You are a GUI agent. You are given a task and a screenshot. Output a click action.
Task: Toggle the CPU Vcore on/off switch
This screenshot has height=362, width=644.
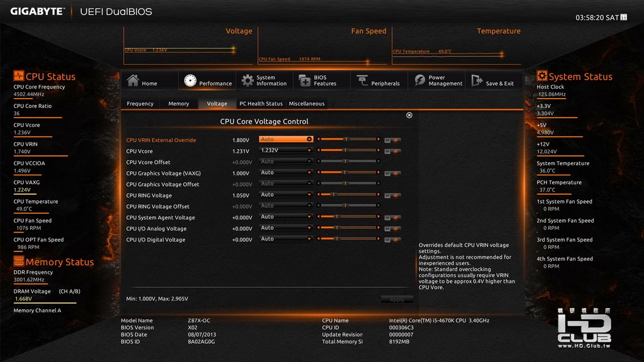coord(392,151)
